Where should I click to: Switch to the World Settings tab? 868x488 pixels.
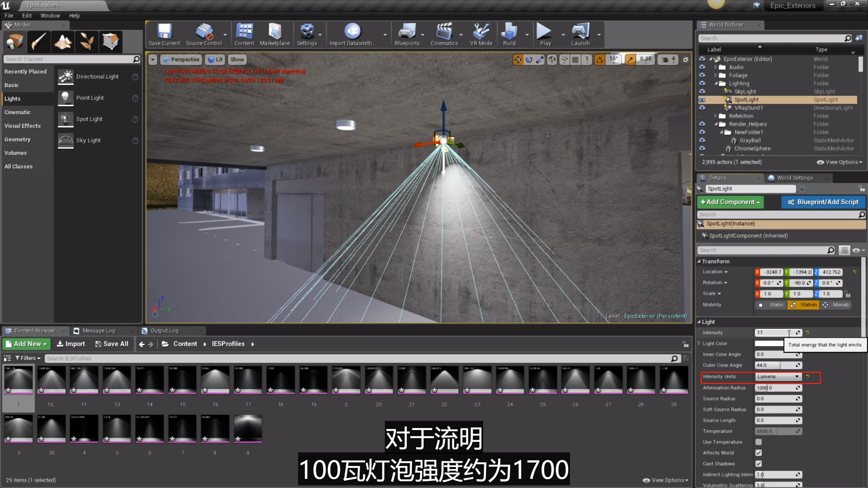(794, 178)
